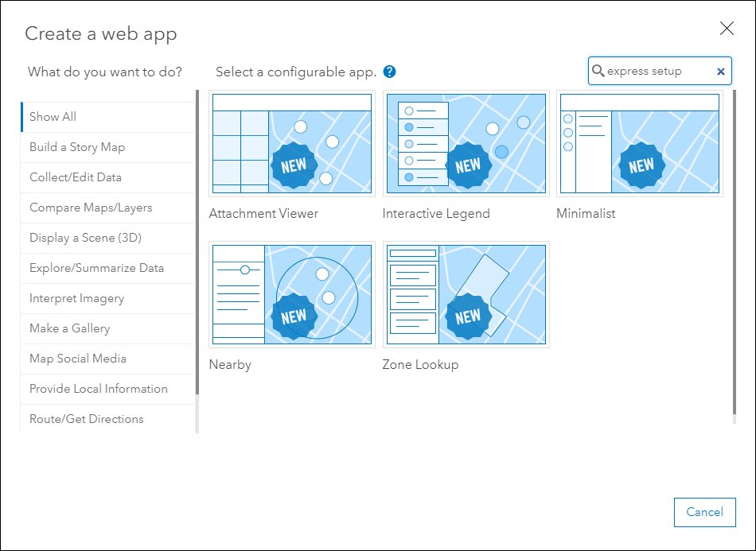The height and width of the screenshot is (551, 756).
Task: Select the Minimalist app thumbnail
Action: pos(640,144)
